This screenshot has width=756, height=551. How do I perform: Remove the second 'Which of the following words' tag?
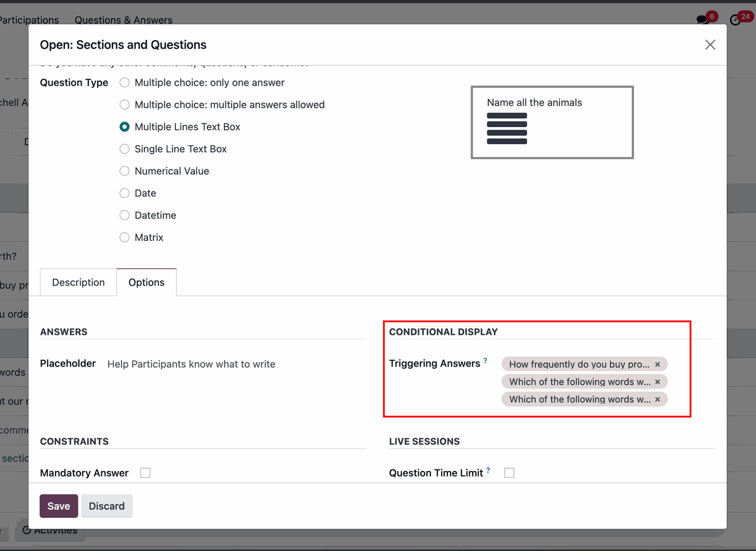(x=658, y=382)
